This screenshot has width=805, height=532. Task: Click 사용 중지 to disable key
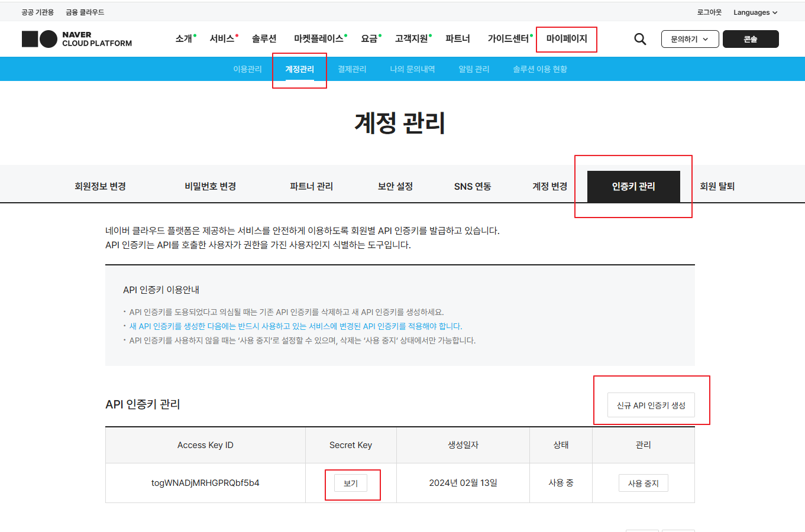pos(643,483)
